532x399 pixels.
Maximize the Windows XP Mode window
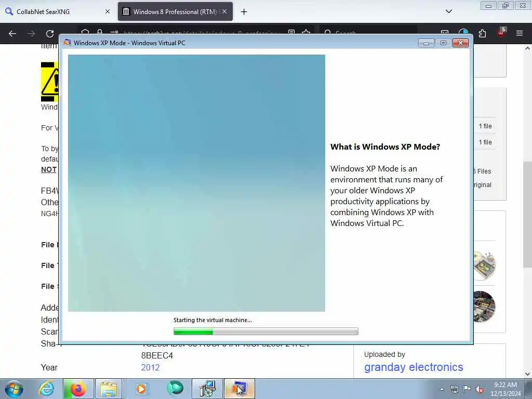pos(443,43)
